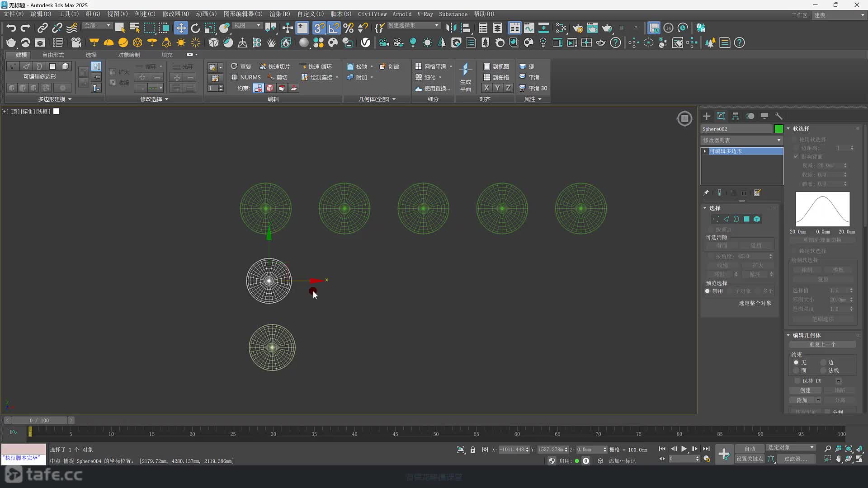Click the time slider 0 / 100 handle

pos(39,420)
